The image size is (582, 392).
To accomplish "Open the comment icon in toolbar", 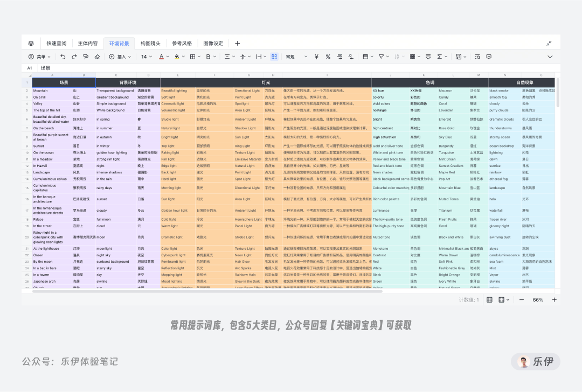I will tap(489, 57).
